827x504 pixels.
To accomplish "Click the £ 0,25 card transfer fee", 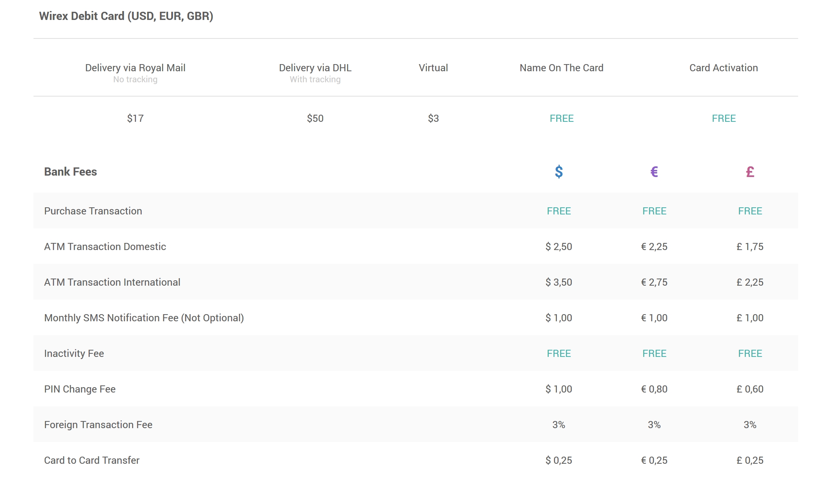I will click(x=750, y=460).
